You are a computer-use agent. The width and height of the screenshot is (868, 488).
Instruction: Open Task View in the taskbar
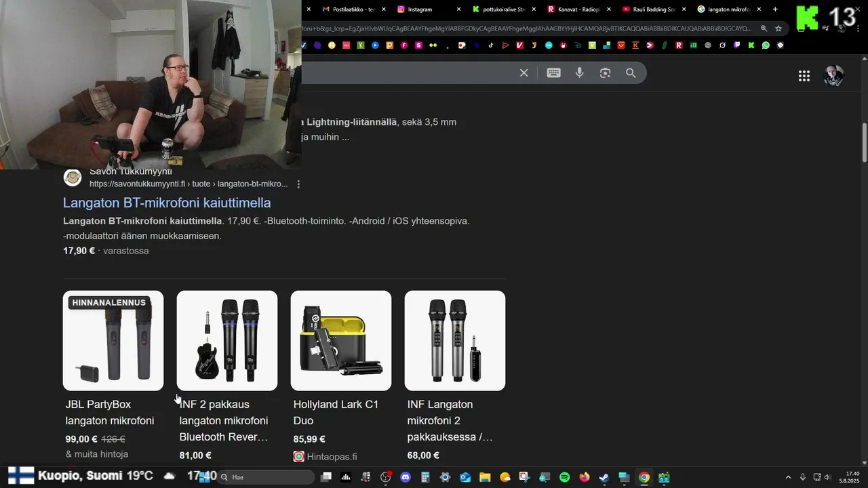click(326, 477)
